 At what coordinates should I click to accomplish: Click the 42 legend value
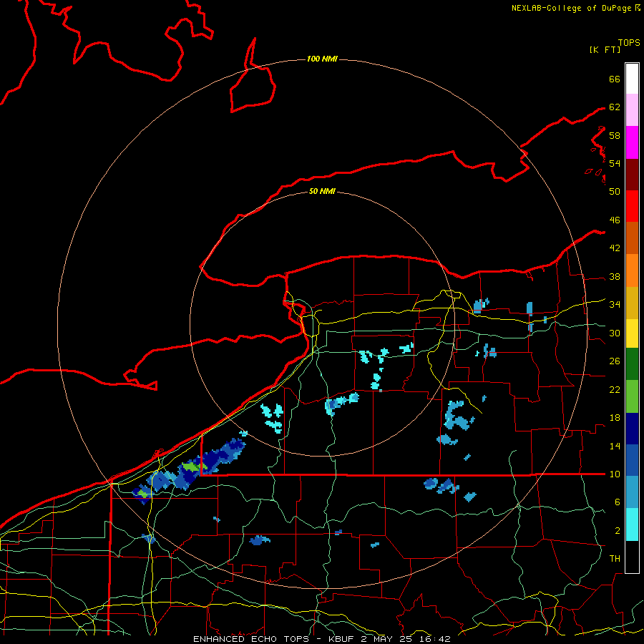[x=615, y=248]
